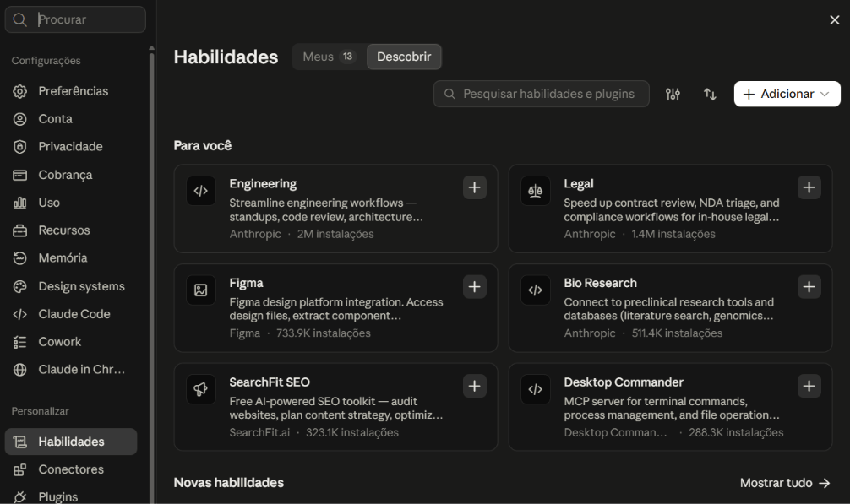Click the 'Para você' heading

203,145
